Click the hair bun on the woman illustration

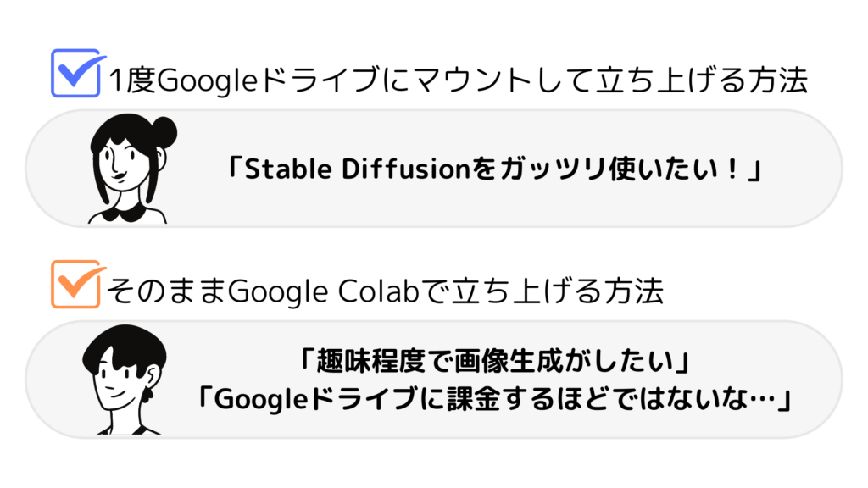[x=163, y=131]
